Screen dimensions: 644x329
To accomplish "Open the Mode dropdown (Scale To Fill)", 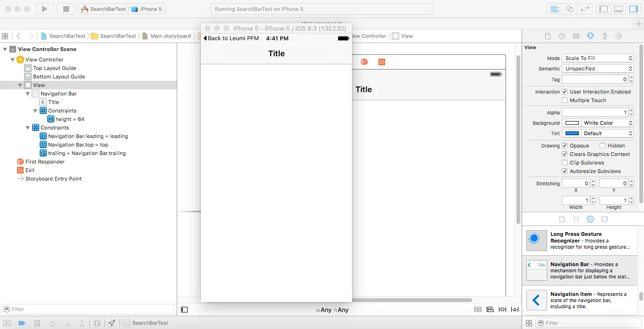I will pyautogui.click(x=598, y=58).
